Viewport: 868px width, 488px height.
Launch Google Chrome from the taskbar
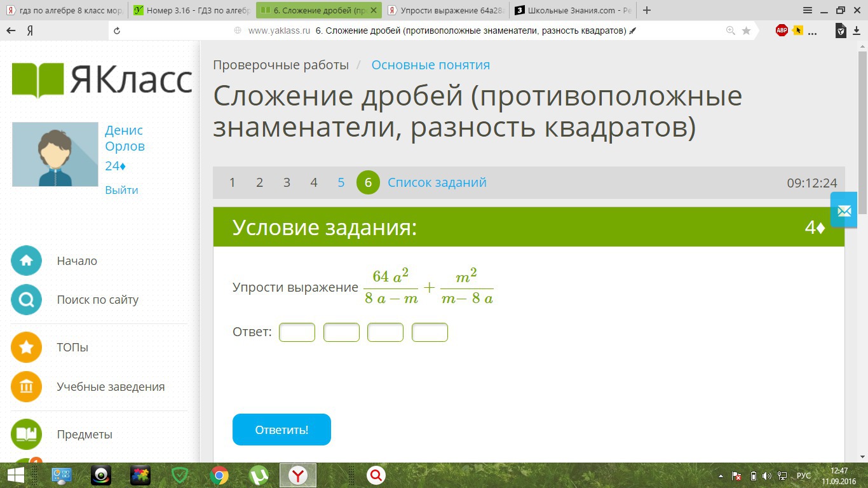click(x=219, y=475)
